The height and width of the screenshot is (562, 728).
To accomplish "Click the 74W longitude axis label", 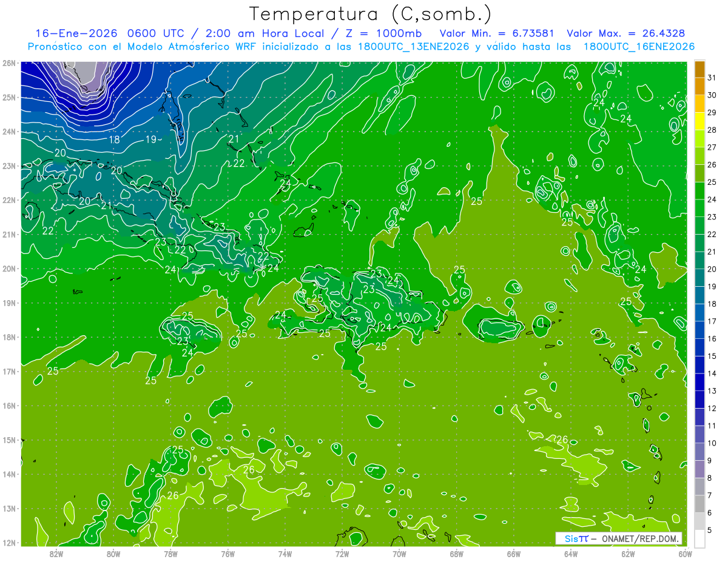I will coord(285,554).
